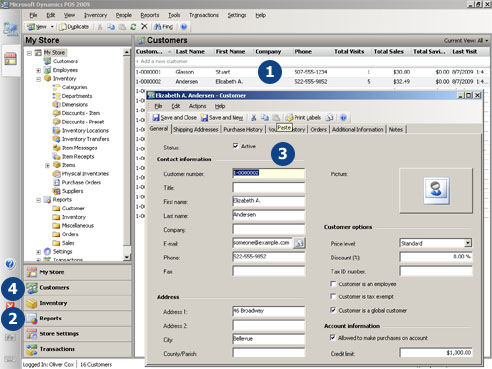The height and width of the screenshot is (369, 492).
Task: Switch to the Additional Information tab
Action: (357, 129)
